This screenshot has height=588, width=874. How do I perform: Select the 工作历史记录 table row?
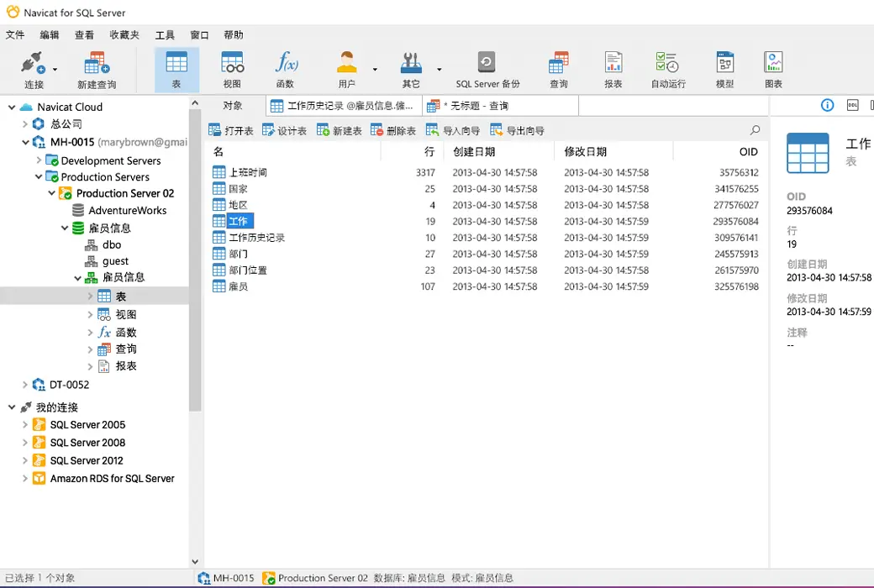tap(485, 238)
